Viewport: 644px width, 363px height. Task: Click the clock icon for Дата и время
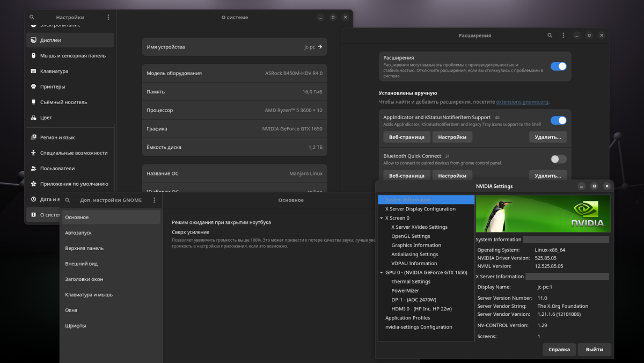pos(34,199)
